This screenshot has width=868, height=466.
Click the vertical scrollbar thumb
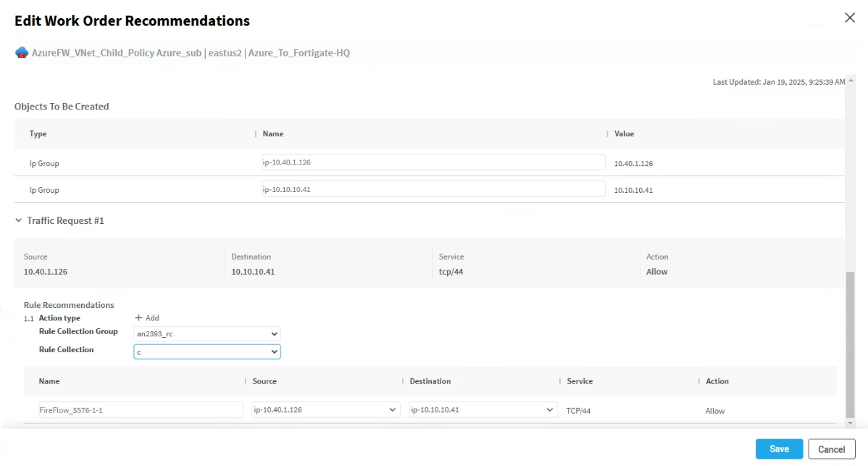pos(851,341)
